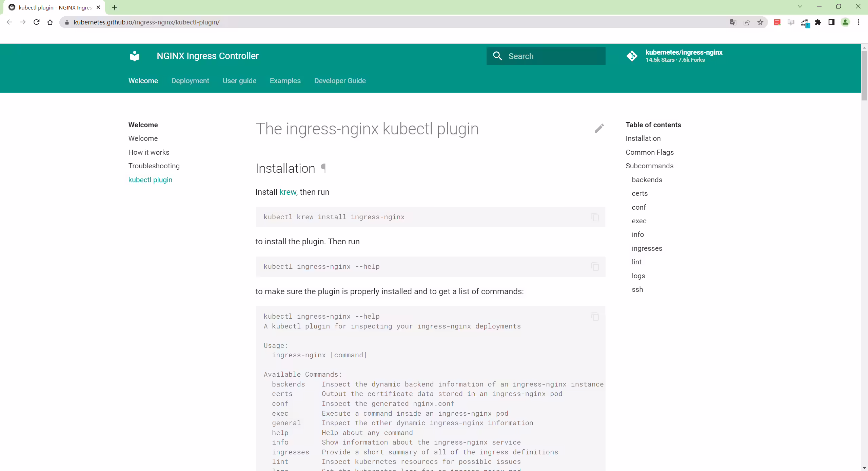The width and height of the screenshot is (868, 471).
Task: Bookmark this page with the star icon
Action: click(760, 22)
